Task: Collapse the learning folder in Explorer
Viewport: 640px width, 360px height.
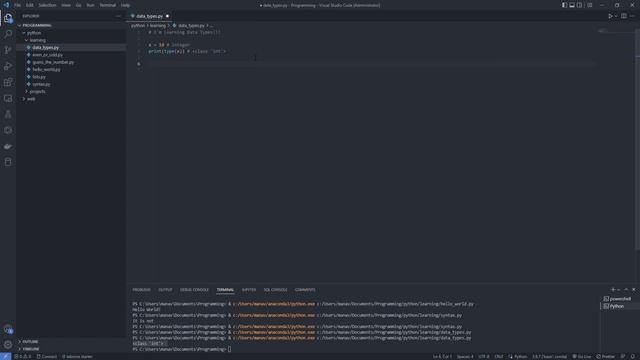Action: click(x=71, y=40)
